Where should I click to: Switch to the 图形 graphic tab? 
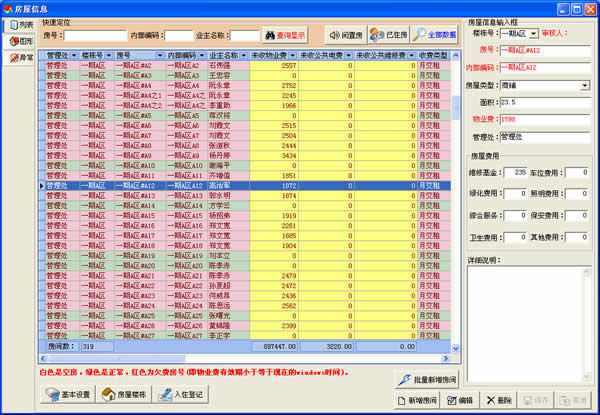click(19, 41)
